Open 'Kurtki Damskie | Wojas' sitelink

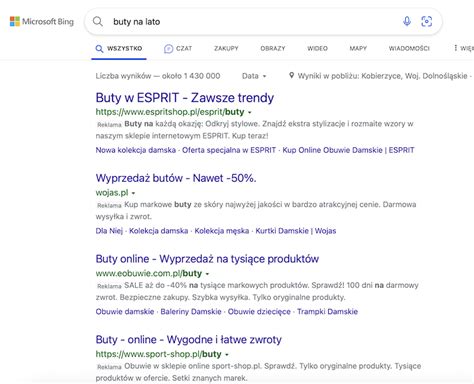click(296, 231)
